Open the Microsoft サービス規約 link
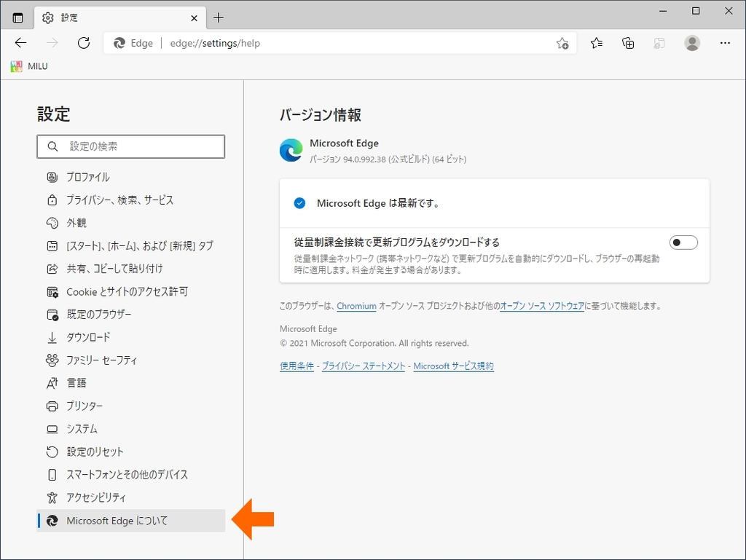 (453, 366)
